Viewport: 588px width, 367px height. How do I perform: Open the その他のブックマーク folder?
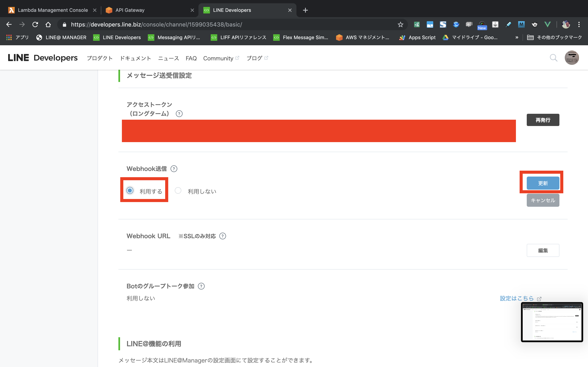555,37
